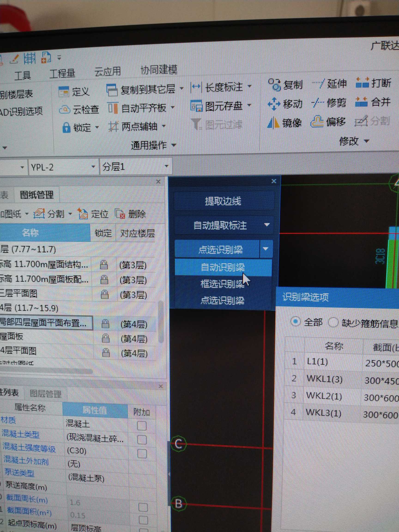Screen dimensions: 399x532
Task: Expand the 通用操作 group arrow
Action: (174, 145)
